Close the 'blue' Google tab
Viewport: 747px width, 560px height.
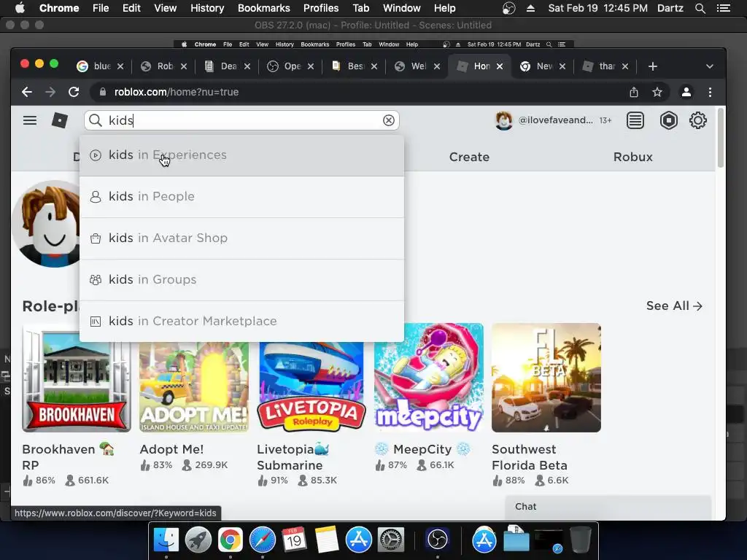(120, 66)
